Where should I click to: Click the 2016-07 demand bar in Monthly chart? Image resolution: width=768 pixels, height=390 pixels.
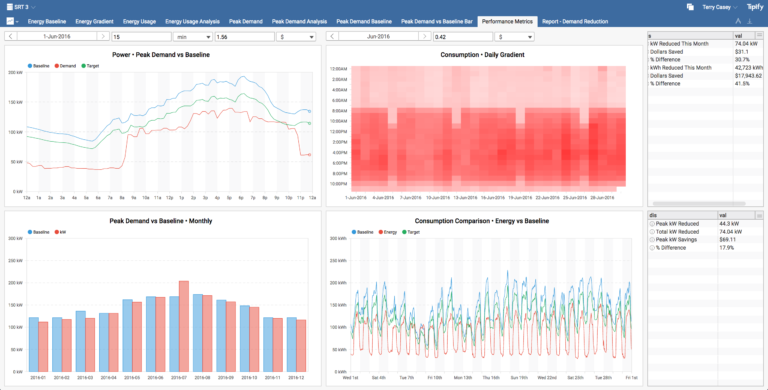point(184,326)
